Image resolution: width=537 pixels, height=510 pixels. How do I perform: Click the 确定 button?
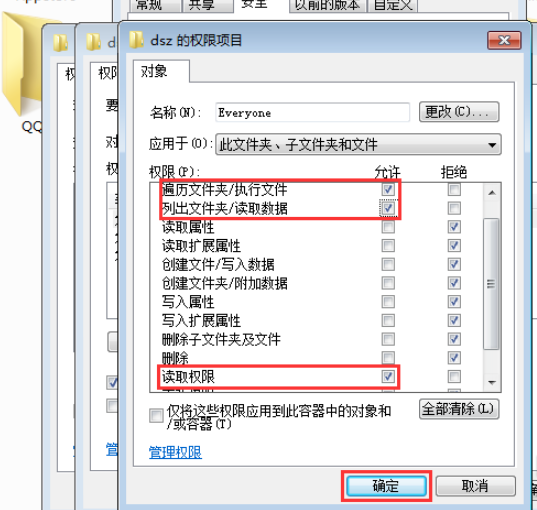[x=386, y=486]
